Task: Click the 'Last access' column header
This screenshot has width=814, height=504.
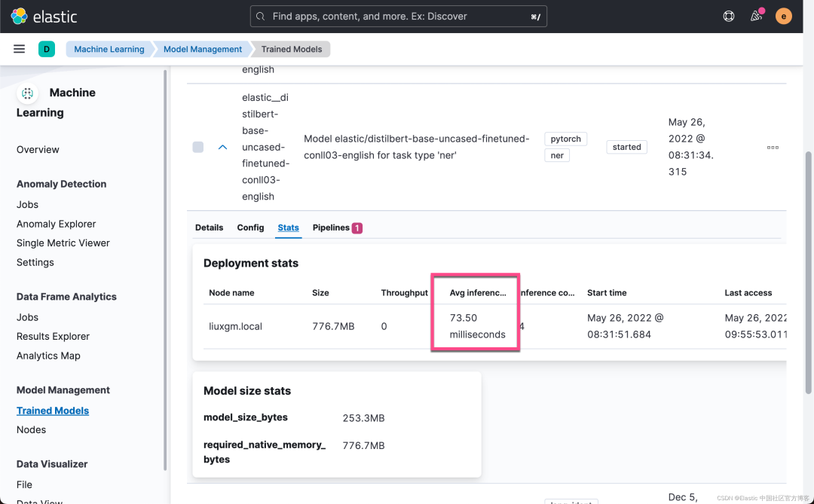Action: [748, 293]
